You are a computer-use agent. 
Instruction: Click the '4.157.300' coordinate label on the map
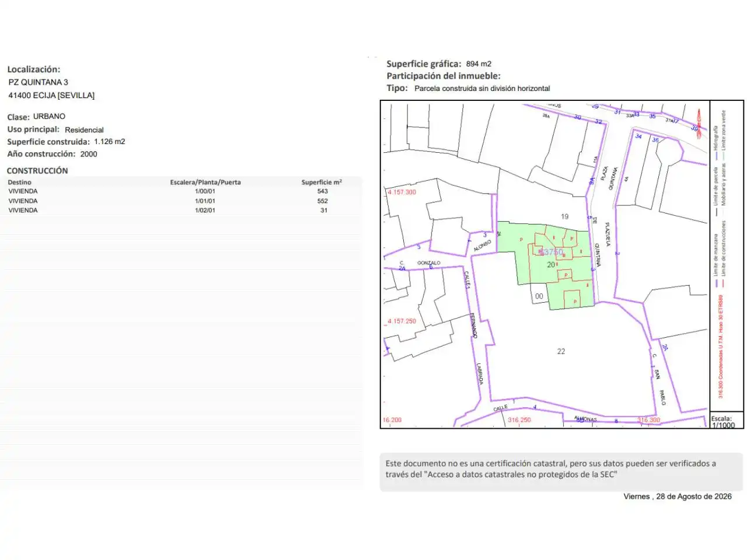click(402, 192)
